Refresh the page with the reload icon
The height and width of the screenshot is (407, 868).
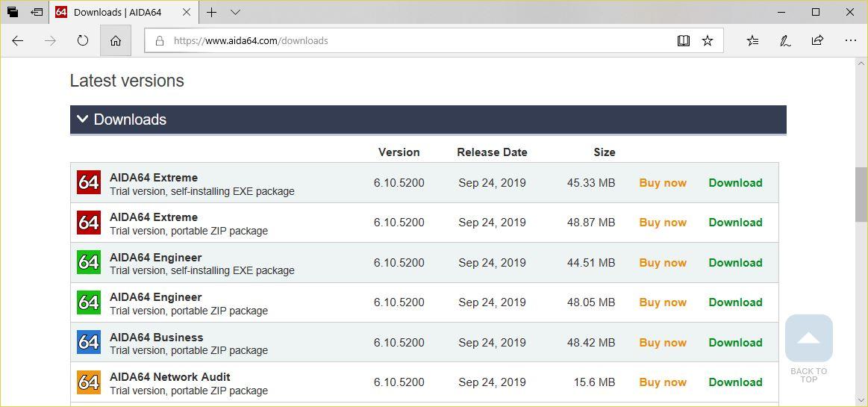[83, 40]
